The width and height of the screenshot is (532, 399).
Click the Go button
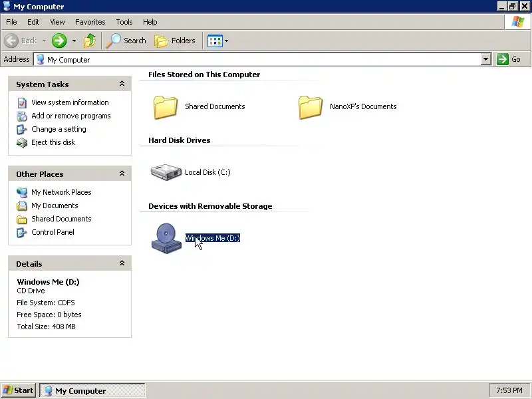coord(509,59)
